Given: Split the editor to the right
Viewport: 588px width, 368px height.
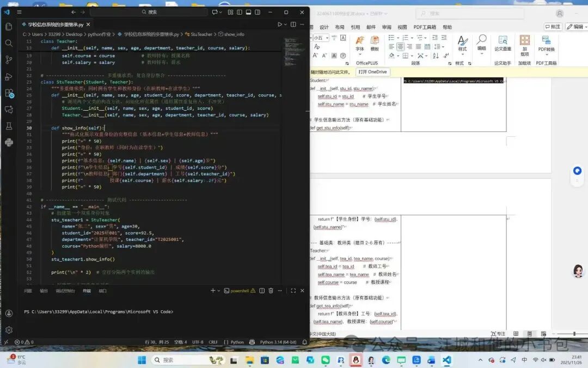Looking at the screenshot, I should (x=293, y=25).
